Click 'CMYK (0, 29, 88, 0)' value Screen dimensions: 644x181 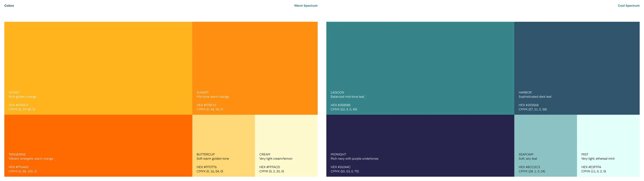point(22,109)
